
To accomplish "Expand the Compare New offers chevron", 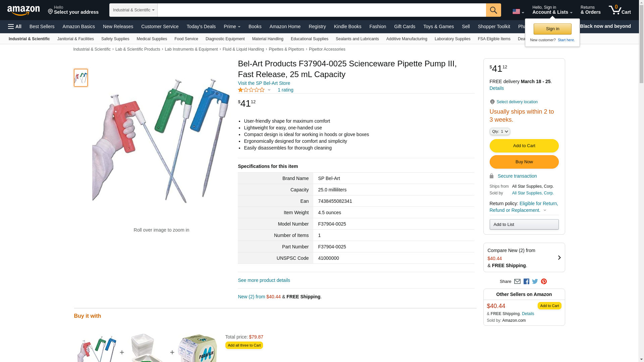I will [559, 258].
